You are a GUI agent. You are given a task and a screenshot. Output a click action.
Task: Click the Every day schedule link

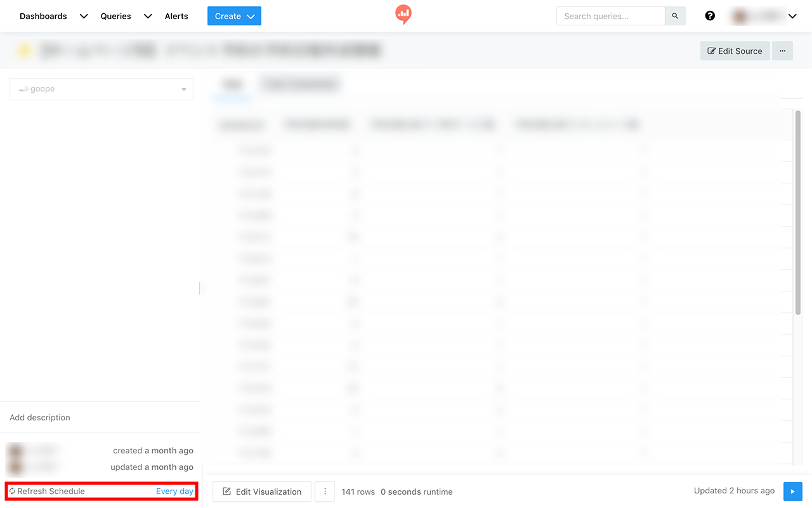[174, 491]
